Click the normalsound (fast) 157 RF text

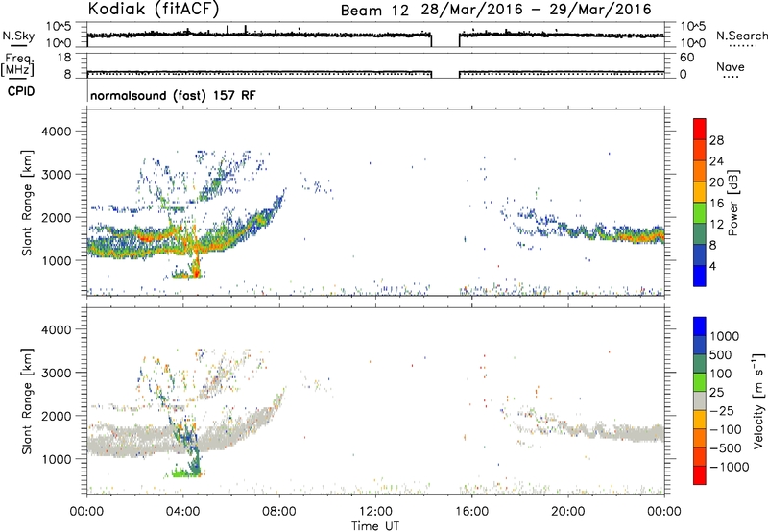point(173,95)
